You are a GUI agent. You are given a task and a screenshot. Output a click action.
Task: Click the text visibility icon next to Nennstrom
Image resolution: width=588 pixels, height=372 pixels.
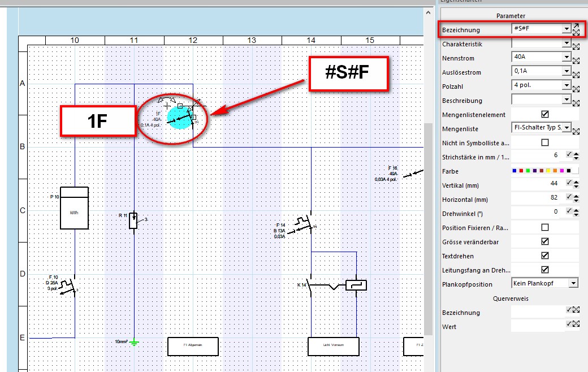tap(576, 60)
